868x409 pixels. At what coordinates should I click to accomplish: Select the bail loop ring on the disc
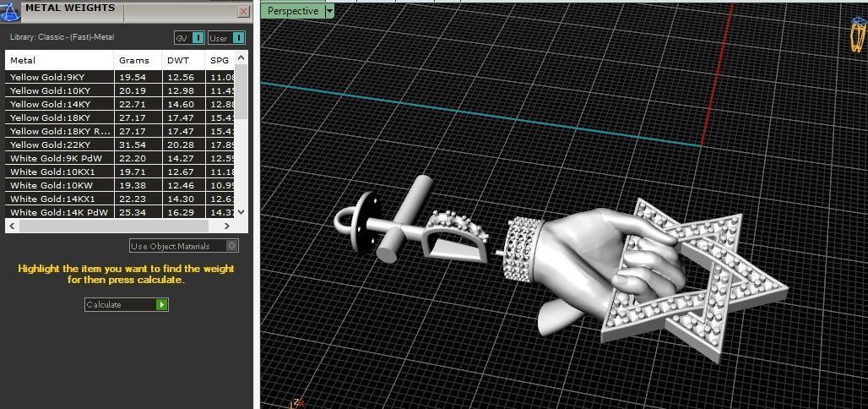coord(339,221)
